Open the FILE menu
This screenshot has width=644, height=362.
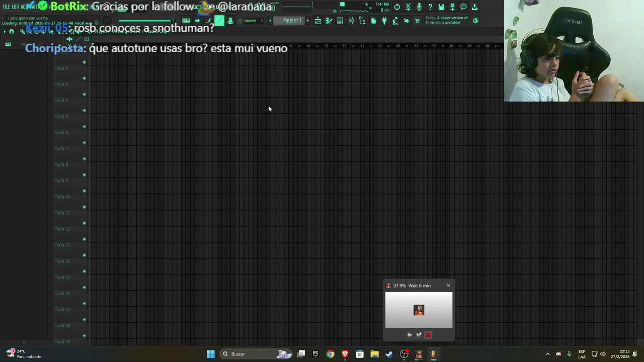tap(7, 7)
